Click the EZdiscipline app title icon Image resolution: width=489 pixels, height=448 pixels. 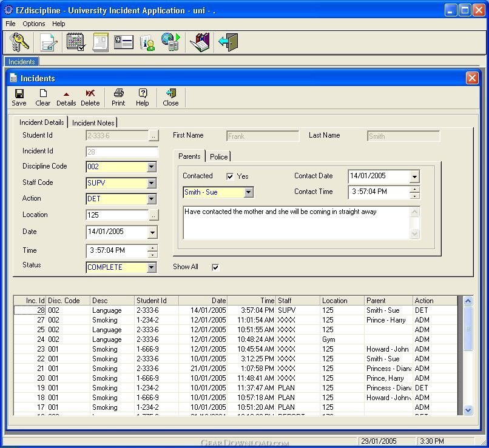(8, 10)
